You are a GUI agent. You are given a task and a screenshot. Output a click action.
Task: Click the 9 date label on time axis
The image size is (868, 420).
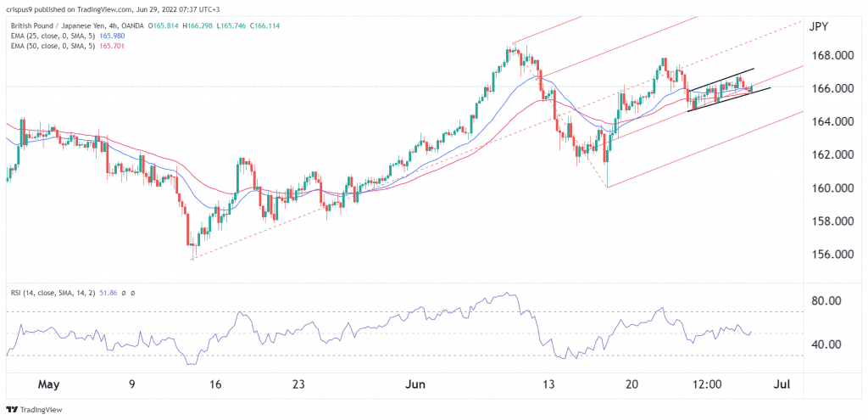pos(132,384)
